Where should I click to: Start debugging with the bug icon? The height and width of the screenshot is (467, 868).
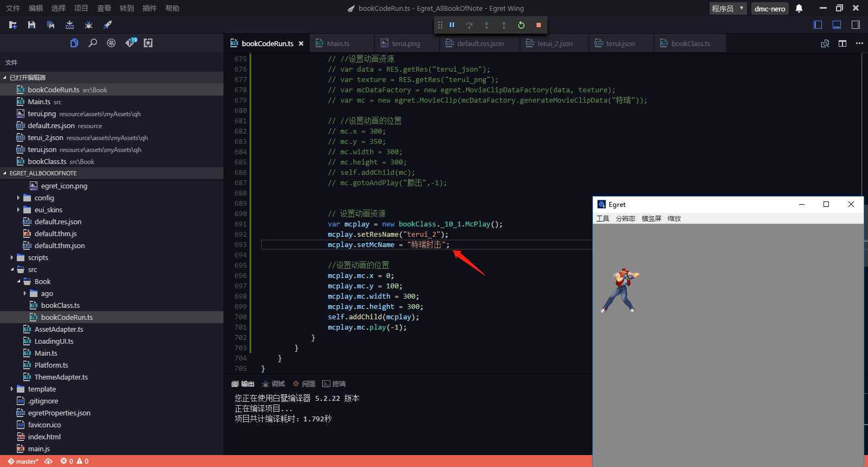88,25
